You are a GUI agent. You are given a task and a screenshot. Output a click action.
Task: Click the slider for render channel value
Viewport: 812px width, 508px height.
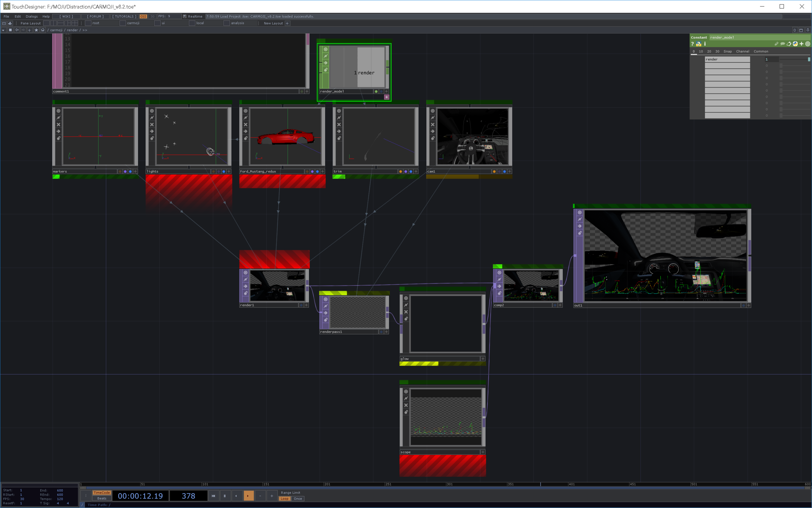pyautogui.click(x=794, y=59)
